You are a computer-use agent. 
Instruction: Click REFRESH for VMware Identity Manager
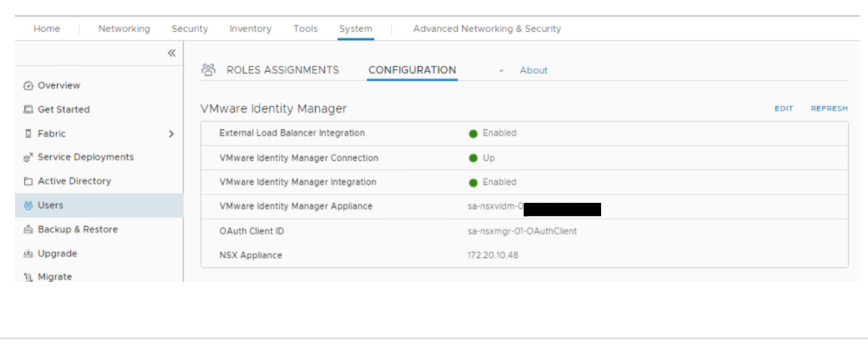click(829, 109)
